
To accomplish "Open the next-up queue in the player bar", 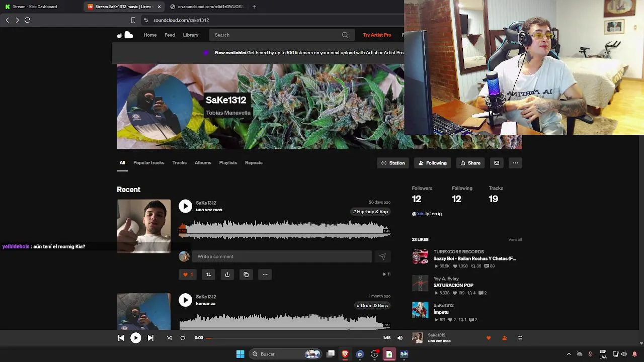I will [520, 338].
